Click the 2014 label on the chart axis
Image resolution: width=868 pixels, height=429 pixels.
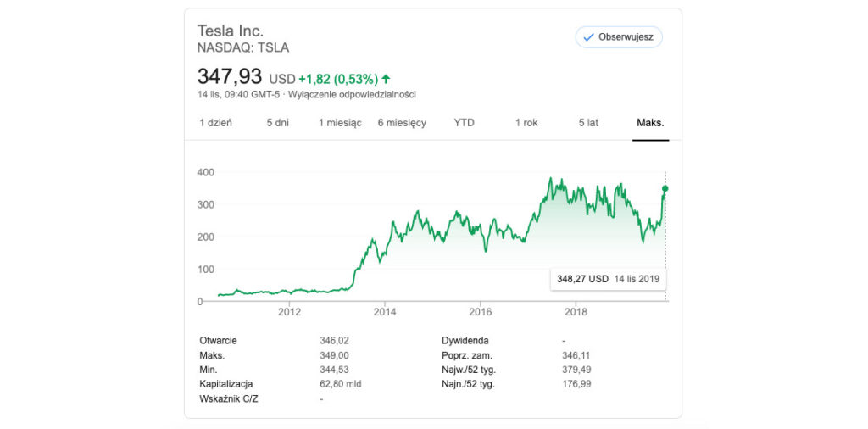385,312
